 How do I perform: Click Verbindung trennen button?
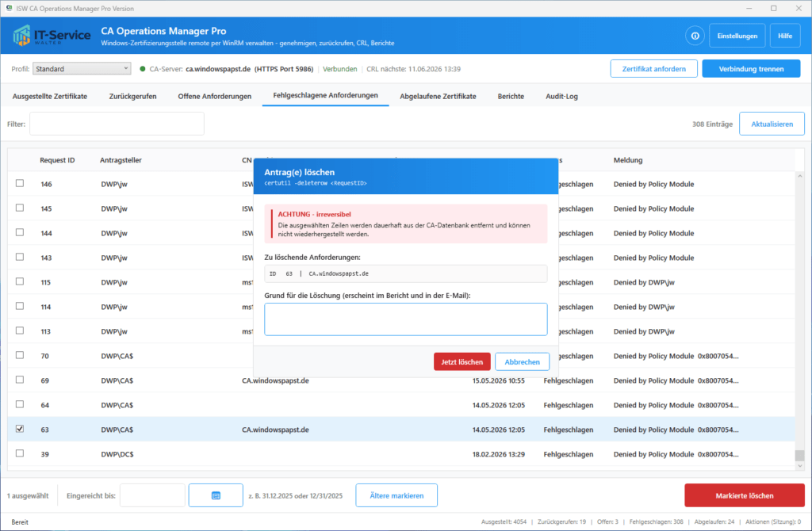[751, 69]
